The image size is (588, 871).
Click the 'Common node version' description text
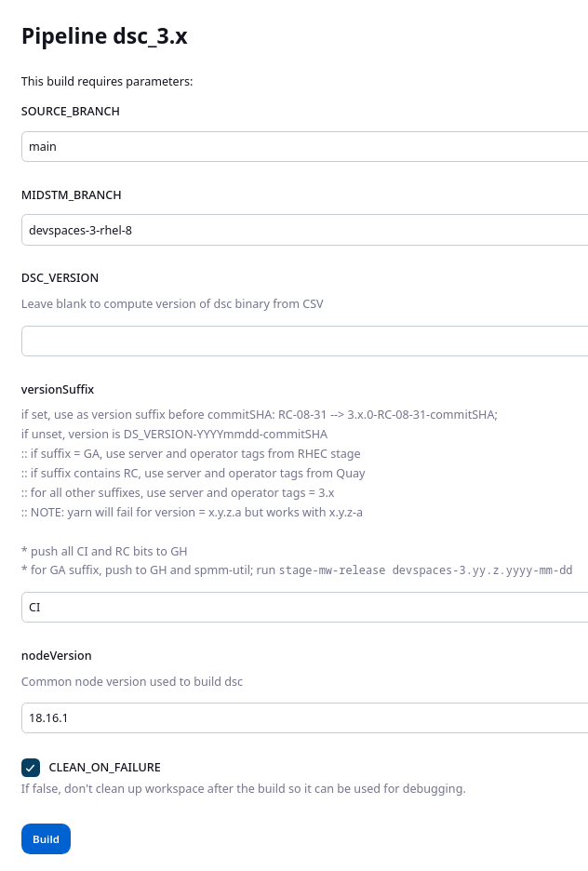click(132, 681)
